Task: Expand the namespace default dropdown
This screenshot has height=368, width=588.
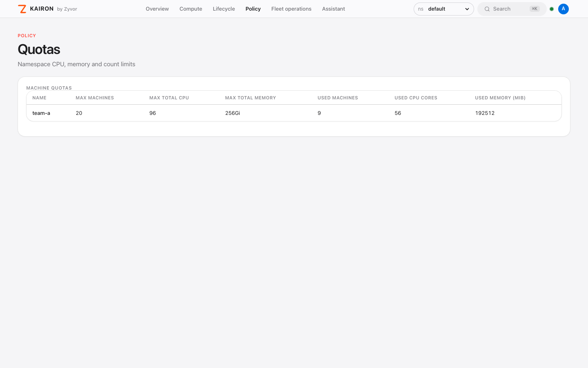Action: (x=443, y=9)
